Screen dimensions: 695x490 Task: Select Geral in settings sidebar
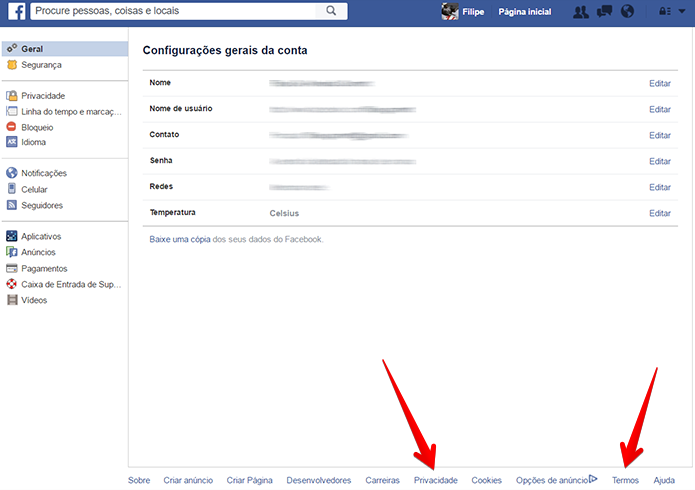tap(65, 49)
